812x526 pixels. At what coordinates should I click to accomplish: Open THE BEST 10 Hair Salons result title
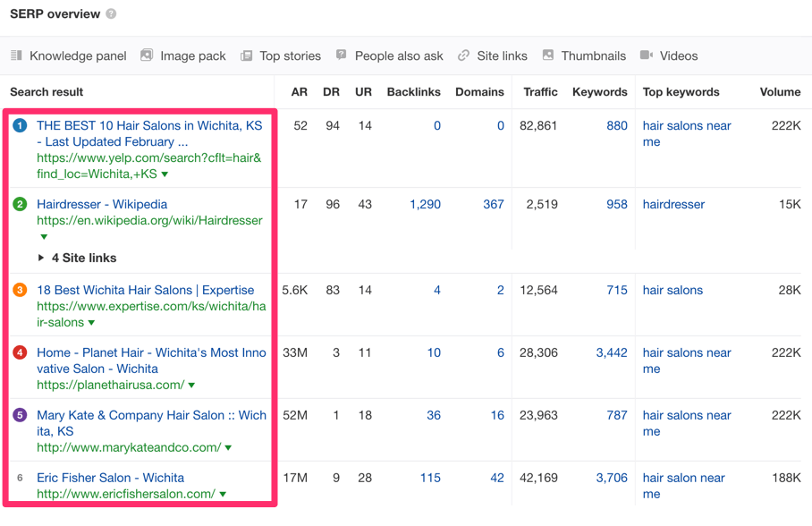[x=149, y=133]
